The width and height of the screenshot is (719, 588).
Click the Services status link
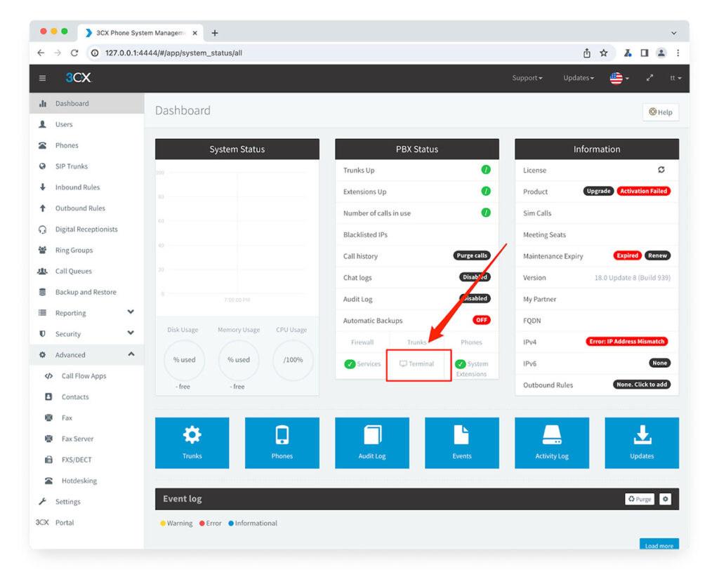pyautogui.click(x=363, y=364)
